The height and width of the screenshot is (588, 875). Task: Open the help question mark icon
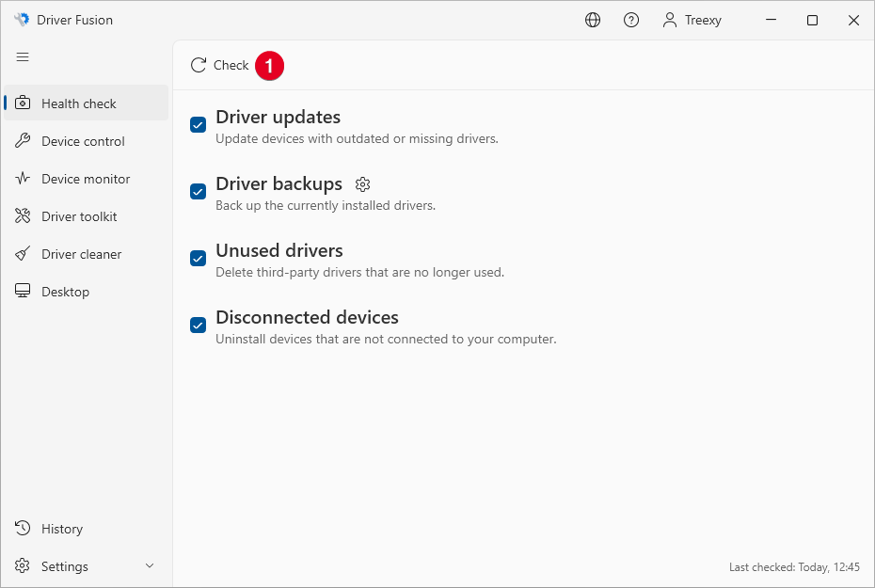coord(631,20)
